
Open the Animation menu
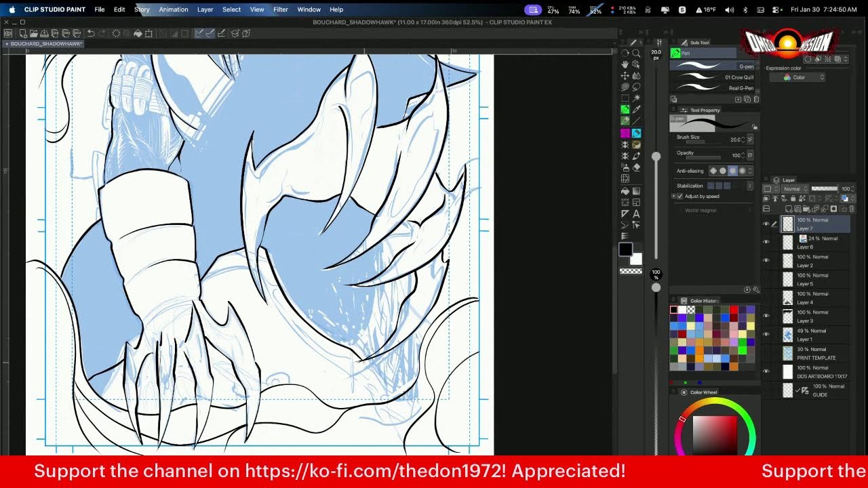174,9
